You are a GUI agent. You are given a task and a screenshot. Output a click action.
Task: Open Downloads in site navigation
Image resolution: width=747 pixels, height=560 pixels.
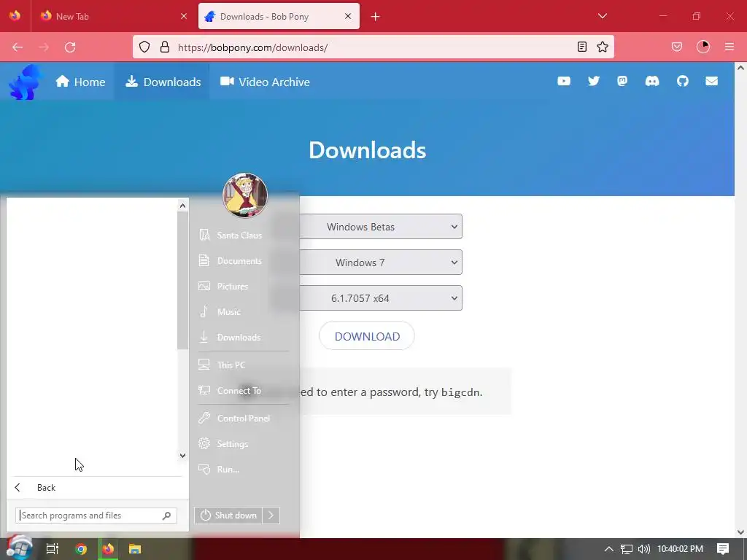[x=163, y=82]
